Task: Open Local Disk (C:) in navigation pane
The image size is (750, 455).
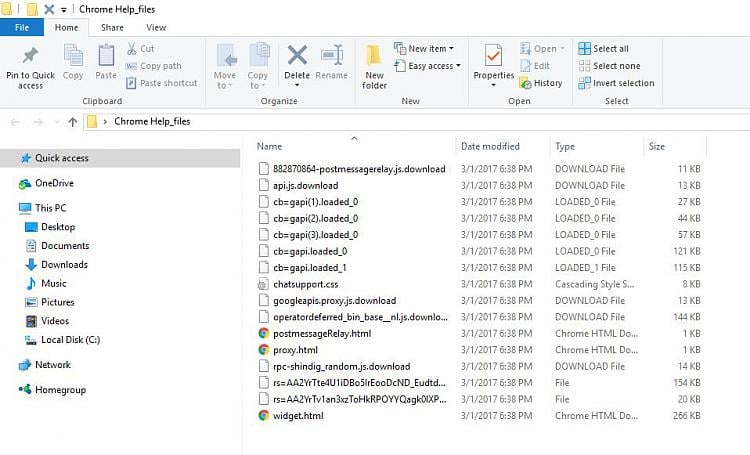Action: (x=62, y=340)
